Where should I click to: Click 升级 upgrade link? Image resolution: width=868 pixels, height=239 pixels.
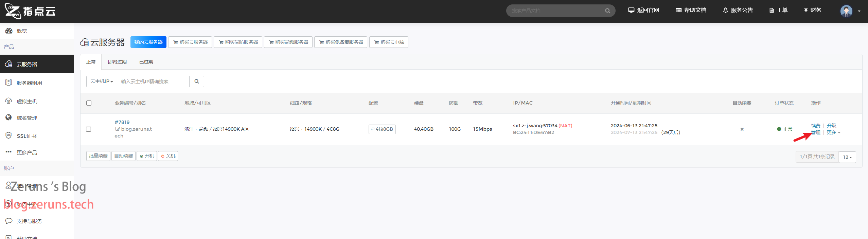click(831, 126)
